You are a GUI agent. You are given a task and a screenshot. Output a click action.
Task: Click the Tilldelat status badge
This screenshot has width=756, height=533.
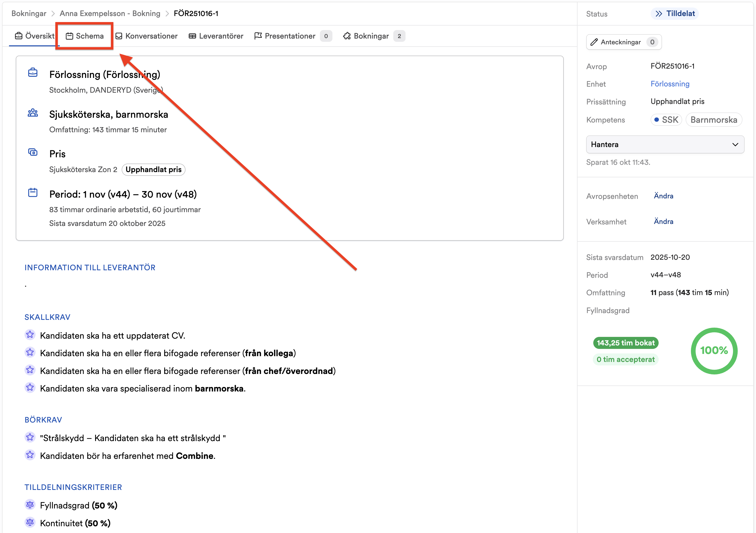pos(675,14)
